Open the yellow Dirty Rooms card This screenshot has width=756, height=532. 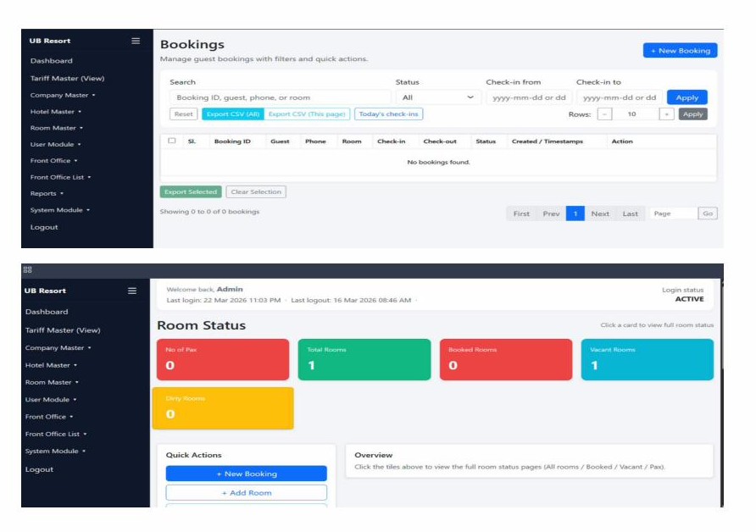(222, 407)
